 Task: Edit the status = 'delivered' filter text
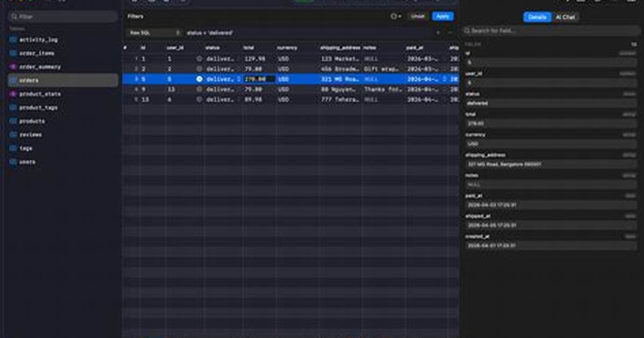tap(209, 33)
